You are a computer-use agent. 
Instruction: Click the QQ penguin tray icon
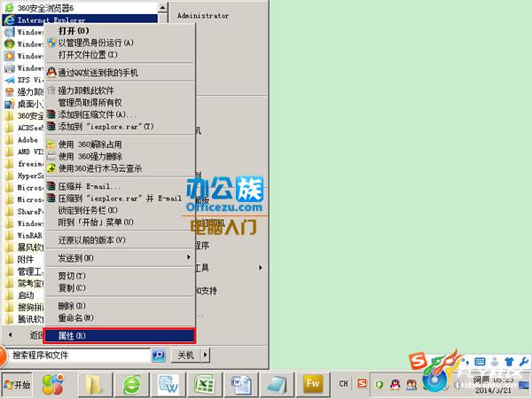click(x=395, y=385)
